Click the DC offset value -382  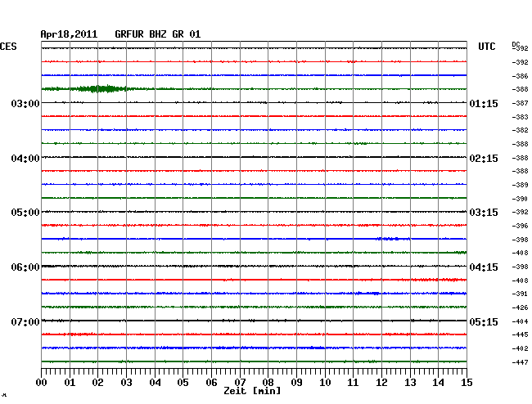tap(520, 130)
